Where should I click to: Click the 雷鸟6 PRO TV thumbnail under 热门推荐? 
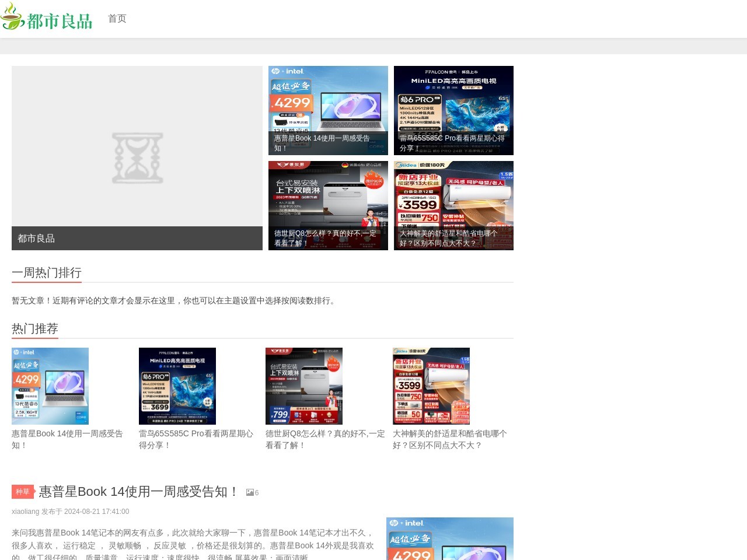tap(177, 386)
